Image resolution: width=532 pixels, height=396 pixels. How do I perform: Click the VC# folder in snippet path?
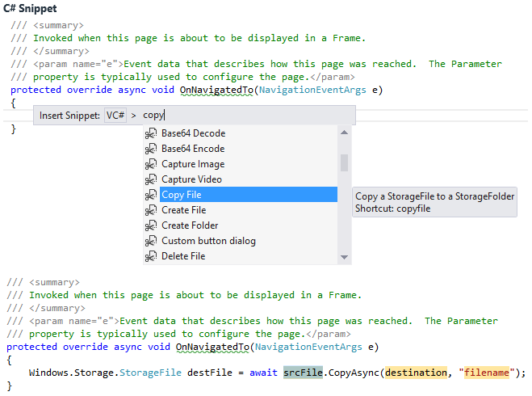tap(115, 116)
